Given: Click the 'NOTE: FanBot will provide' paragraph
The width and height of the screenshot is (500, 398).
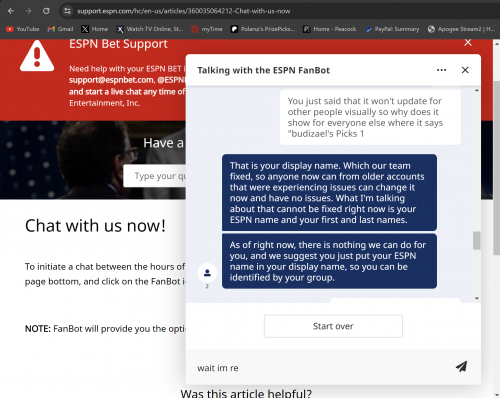Looking at the screenshot, I should (x=105, y=329).
